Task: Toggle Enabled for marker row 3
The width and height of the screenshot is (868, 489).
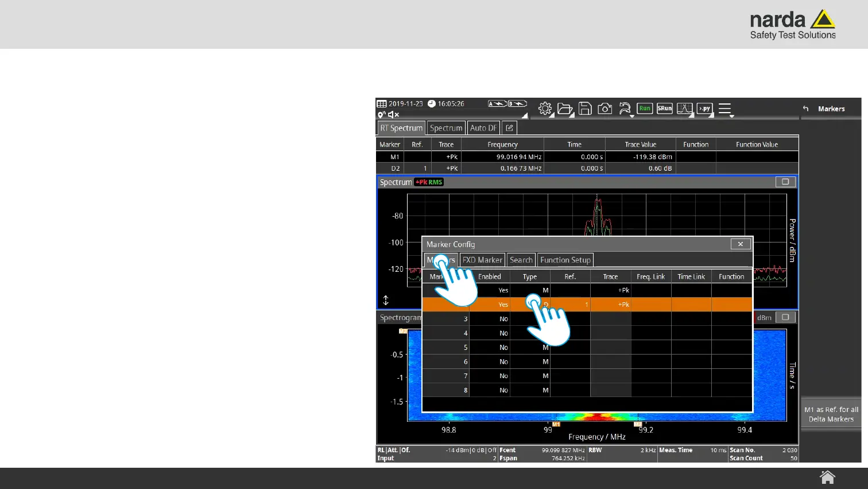Action: pos(490,319)
